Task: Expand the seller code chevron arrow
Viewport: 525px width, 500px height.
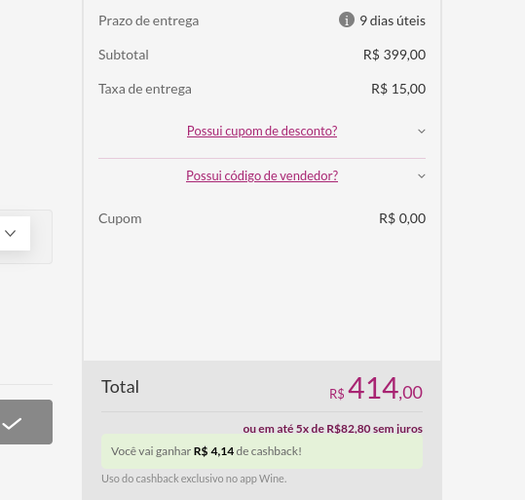Action: 422,176
